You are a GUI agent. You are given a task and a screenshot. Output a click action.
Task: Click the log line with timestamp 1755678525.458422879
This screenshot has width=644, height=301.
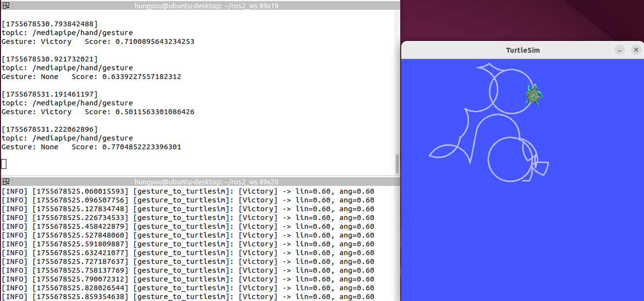click(x=188, y=226)
